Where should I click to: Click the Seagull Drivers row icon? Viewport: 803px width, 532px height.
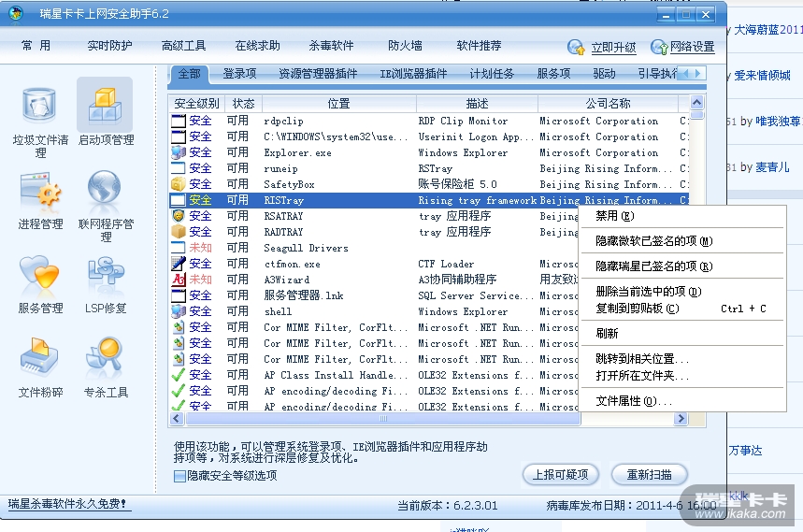click(179, 248)
